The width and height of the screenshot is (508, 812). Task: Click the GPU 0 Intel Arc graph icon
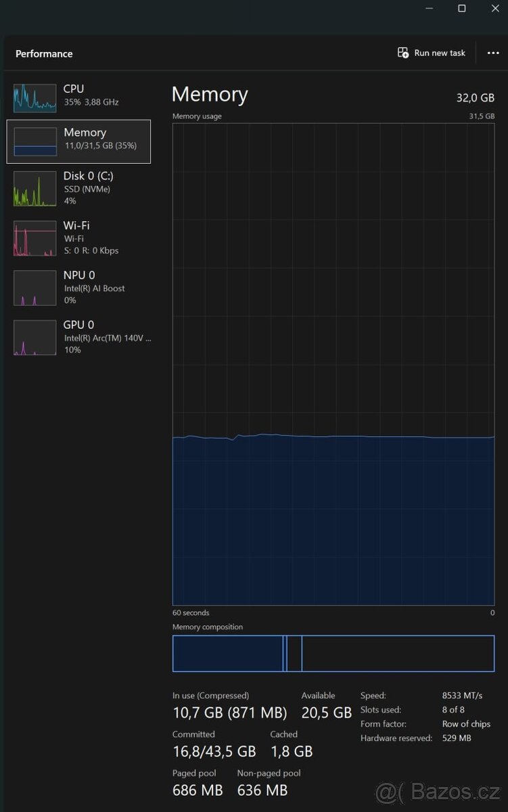pos(34,338)
